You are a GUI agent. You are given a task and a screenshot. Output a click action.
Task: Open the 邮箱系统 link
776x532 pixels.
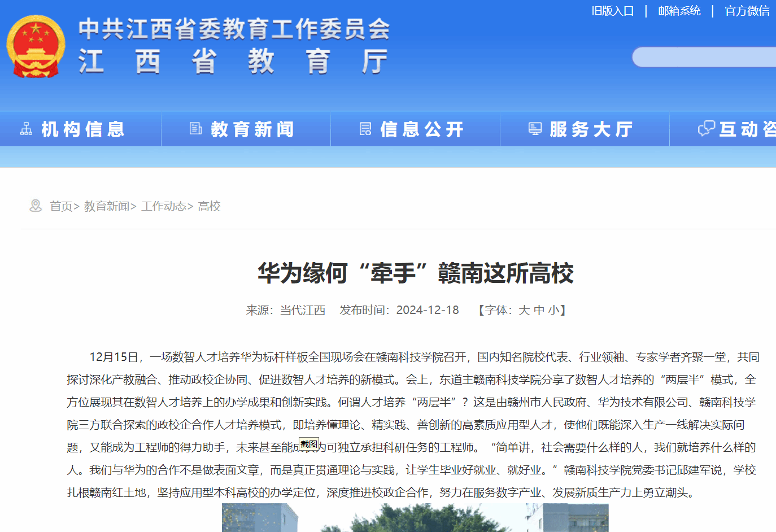(679, 11)
